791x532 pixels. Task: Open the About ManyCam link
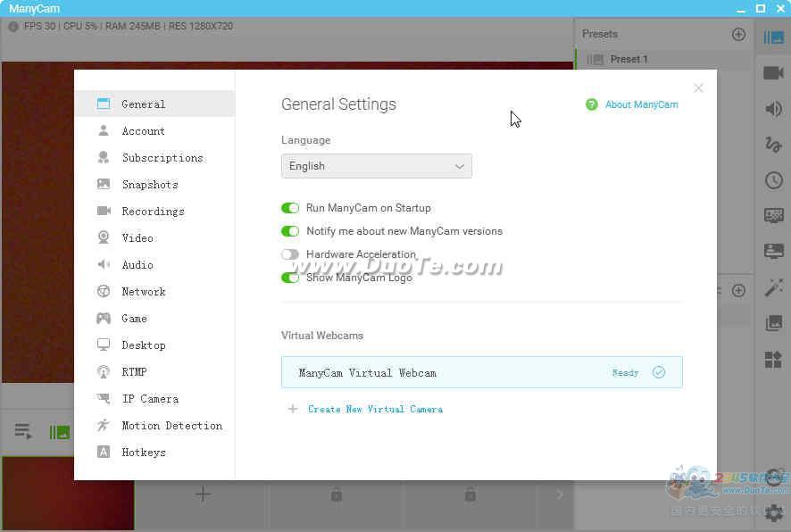641,104
